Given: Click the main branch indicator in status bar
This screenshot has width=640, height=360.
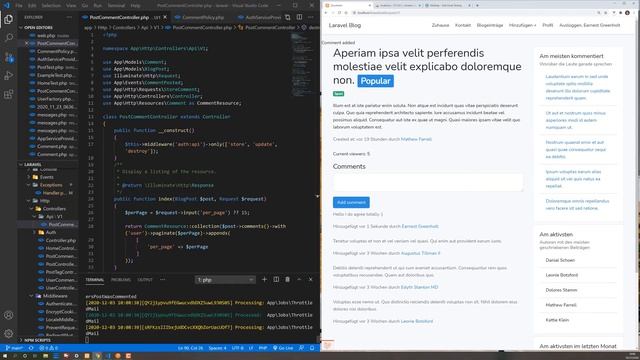Looking at the screenshot, I should tap(15, 348).
